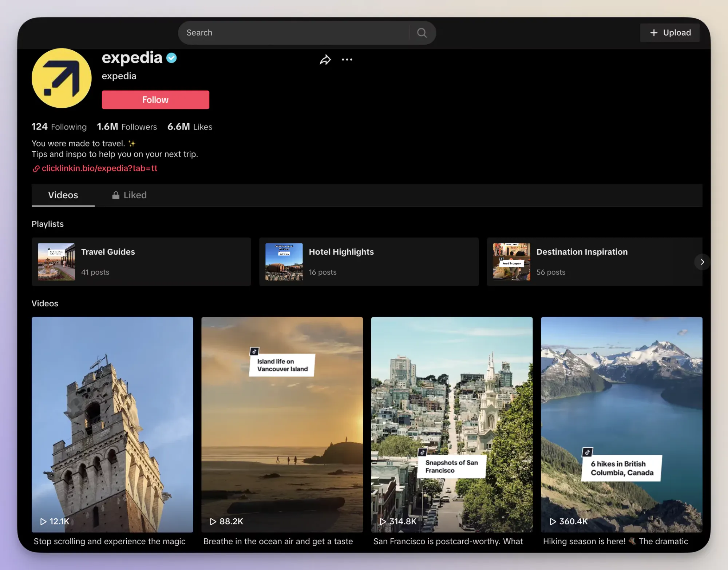This screenshot has width=728, height=570.
Task: Click the Playlists section heading
Action: point(48,224)
